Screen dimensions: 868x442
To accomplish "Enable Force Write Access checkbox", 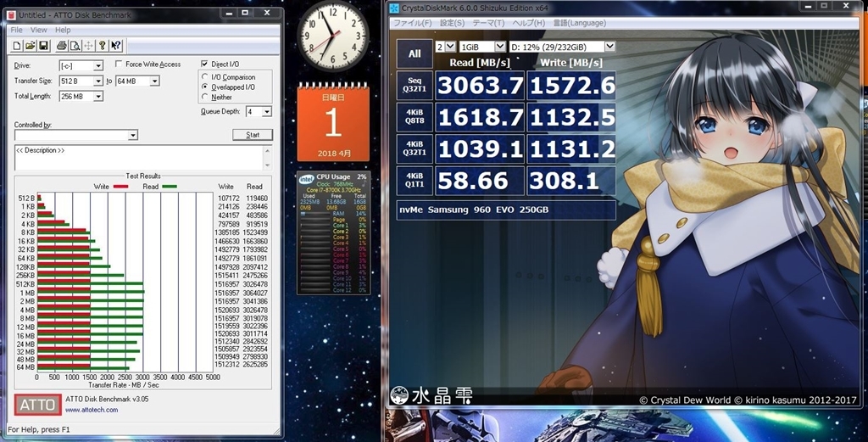I will pyautogui.click(x=119, y=64).
